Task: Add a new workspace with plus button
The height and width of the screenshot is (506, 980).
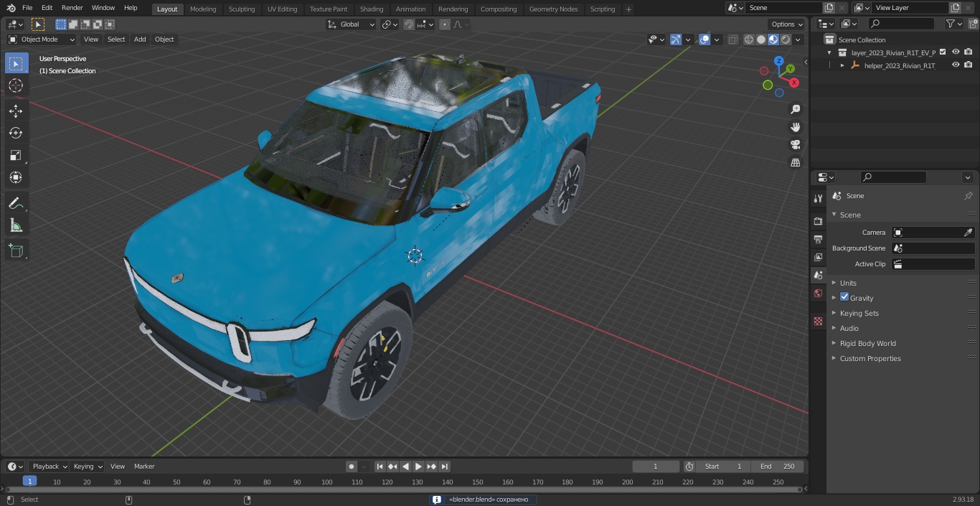Action: [628, 9]
